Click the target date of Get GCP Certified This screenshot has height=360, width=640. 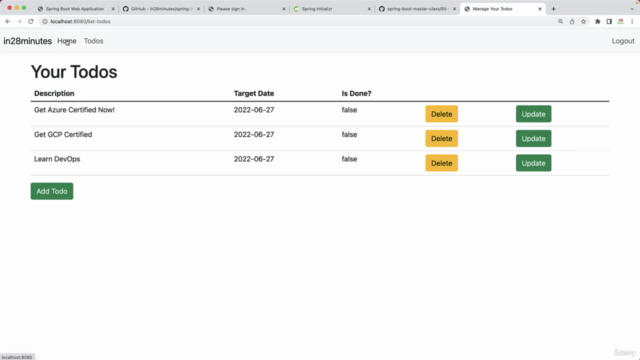click(254, 134)
